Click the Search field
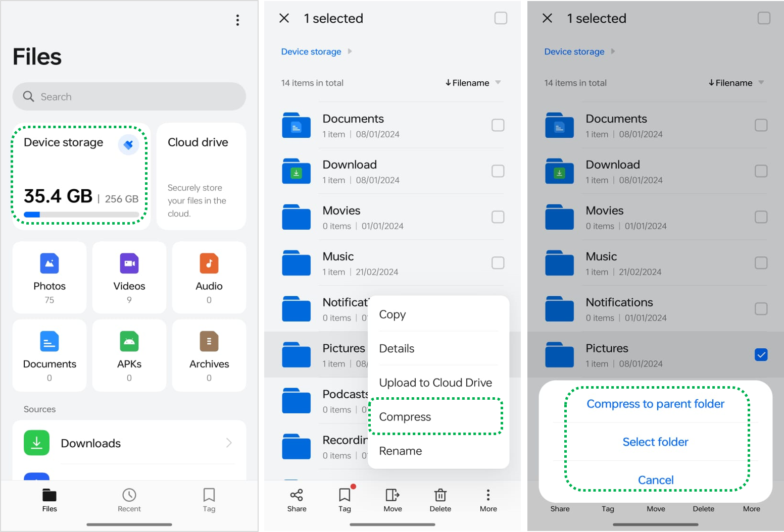784x532 pixels. coord(129,96)
